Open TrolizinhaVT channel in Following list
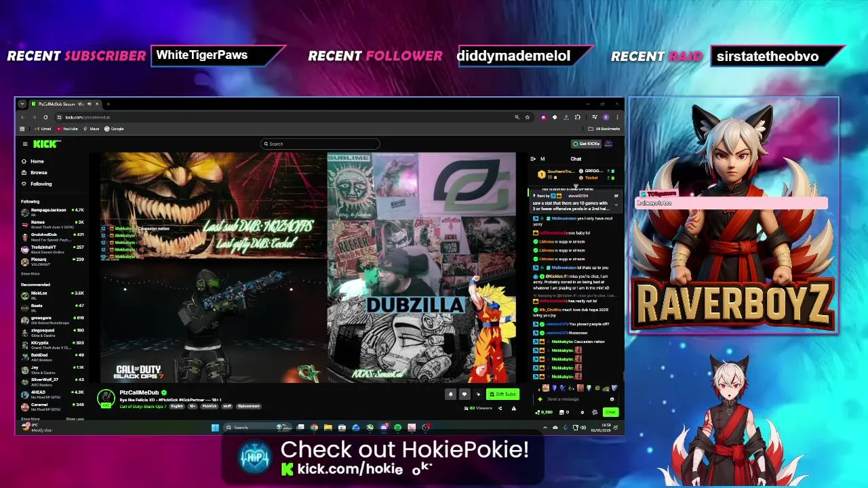The image size is (868, 488). pyautogui.click(x=52, y=249)
